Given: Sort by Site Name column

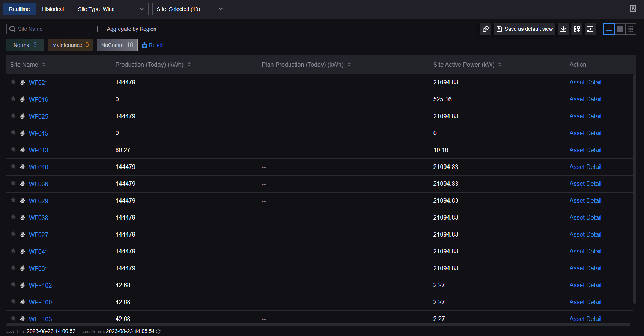Looking at the screenshot, I should [x=44, y=65].
